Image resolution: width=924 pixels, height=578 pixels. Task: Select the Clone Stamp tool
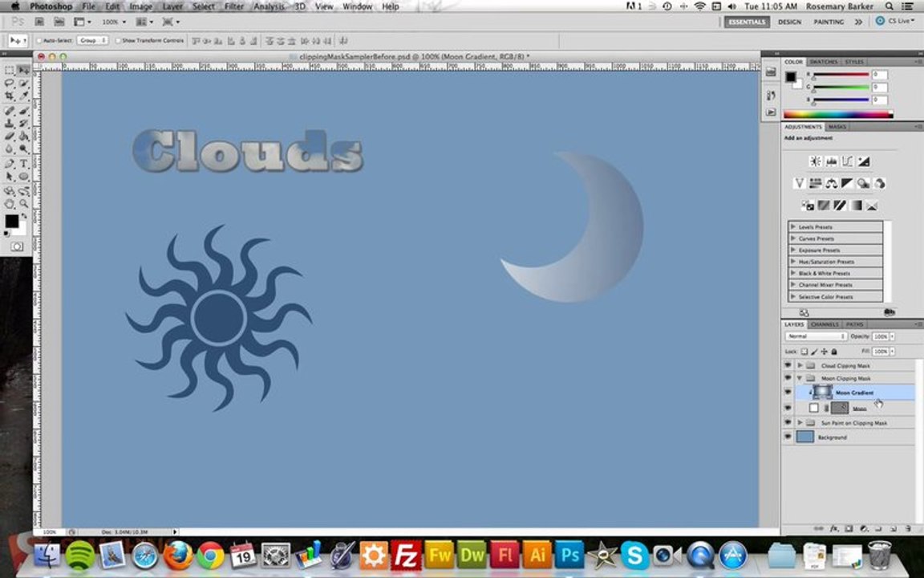(x=10, y=124)
